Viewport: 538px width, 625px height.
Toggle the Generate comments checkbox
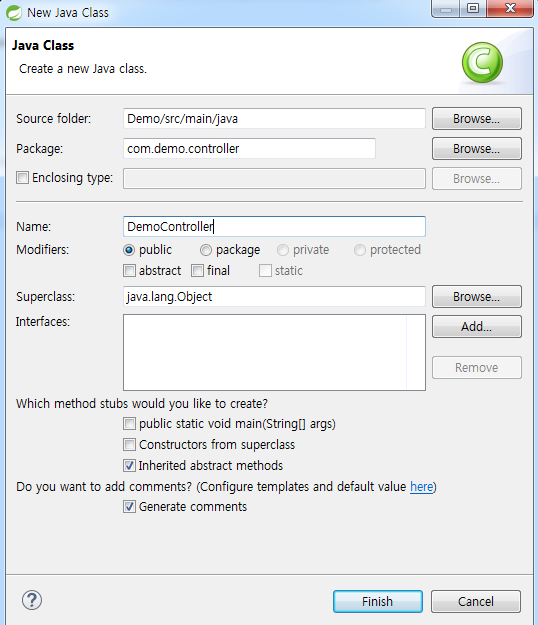[129, 507]
